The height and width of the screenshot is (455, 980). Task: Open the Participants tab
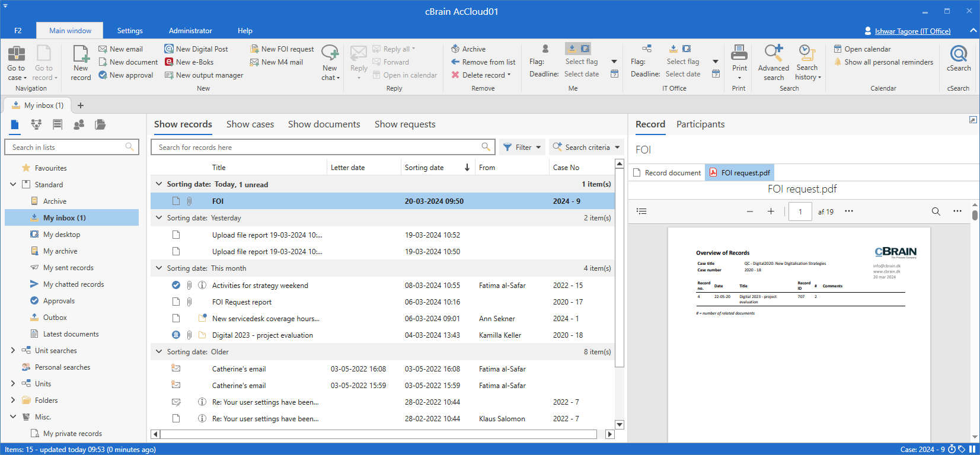coord(701,124)
